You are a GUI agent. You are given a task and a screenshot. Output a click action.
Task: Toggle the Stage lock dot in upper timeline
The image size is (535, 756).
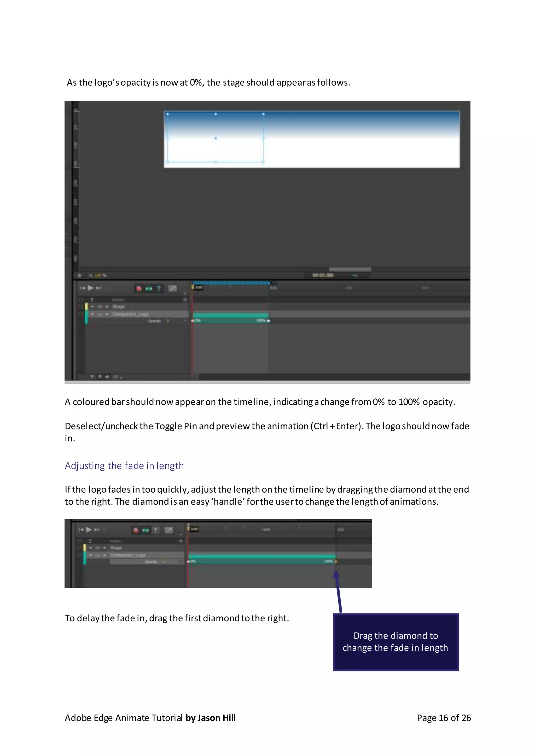[x=106, y=306]
